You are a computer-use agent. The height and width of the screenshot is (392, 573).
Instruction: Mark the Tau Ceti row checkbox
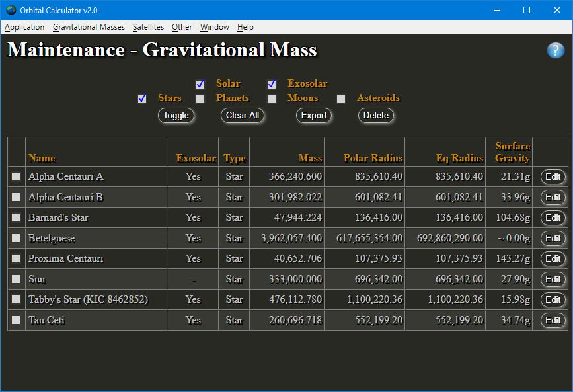tap(16, 320)
